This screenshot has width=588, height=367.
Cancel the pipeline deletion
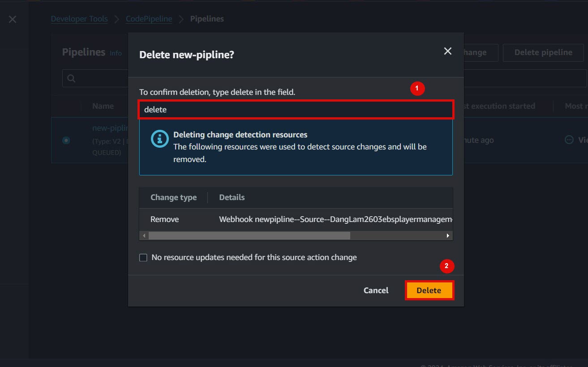[x=376, y=290]
